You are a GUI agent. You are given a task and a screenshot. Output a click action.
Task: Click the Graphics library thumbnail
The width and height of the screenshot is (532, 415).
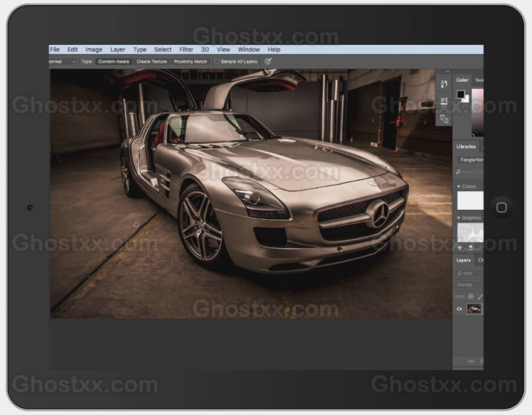[x=470, y=232]
